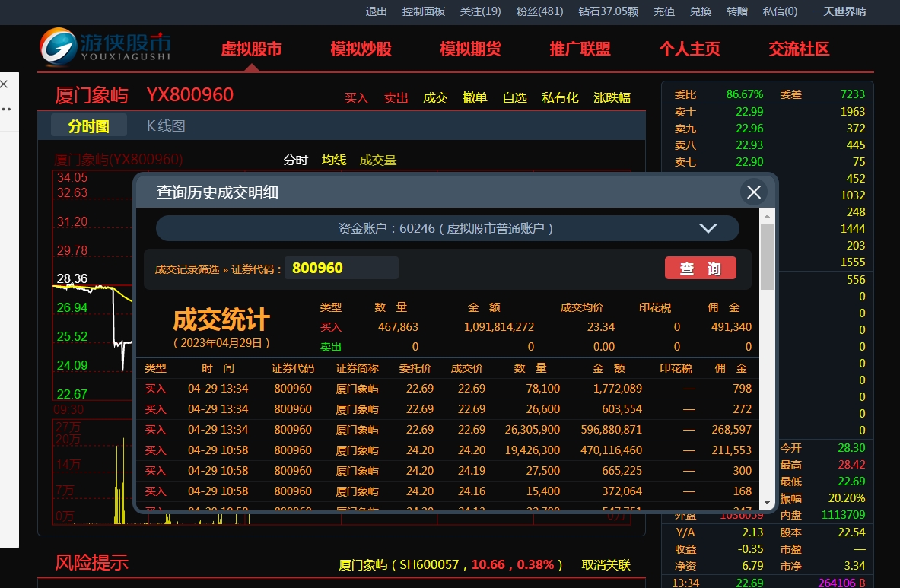Click 兑换 in the top bar
900x588 pixels.
point(700,11)
